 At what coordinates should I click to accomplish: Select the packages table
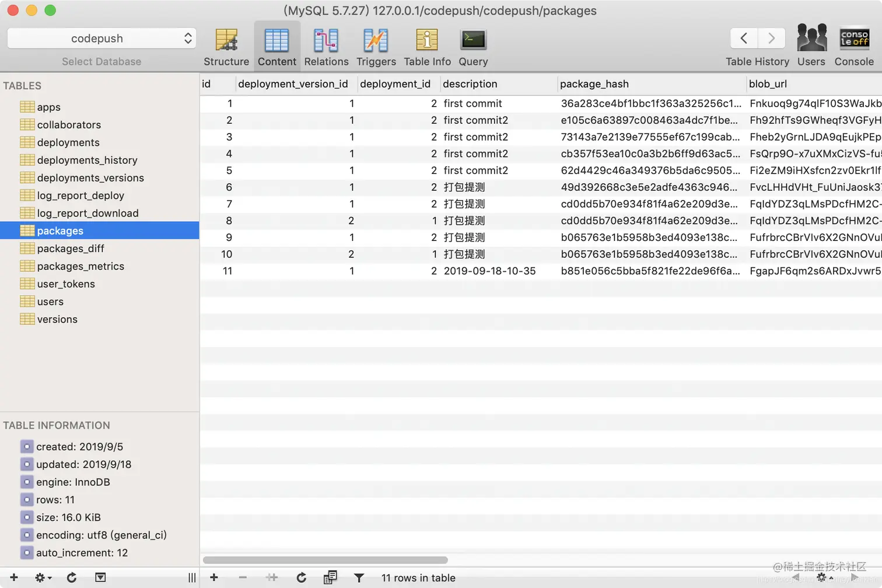tap(99, 230)
